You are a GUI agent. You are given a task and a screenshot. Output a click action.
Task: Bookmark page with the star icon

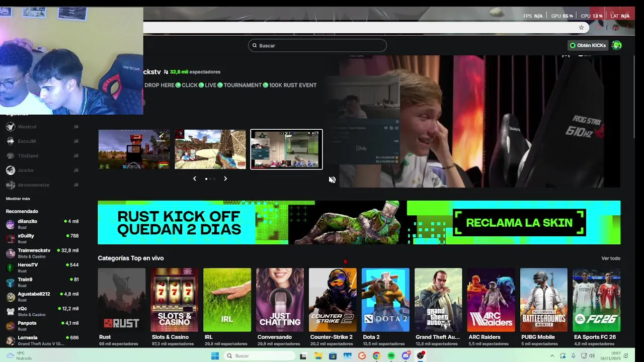[x=581, y=28]
